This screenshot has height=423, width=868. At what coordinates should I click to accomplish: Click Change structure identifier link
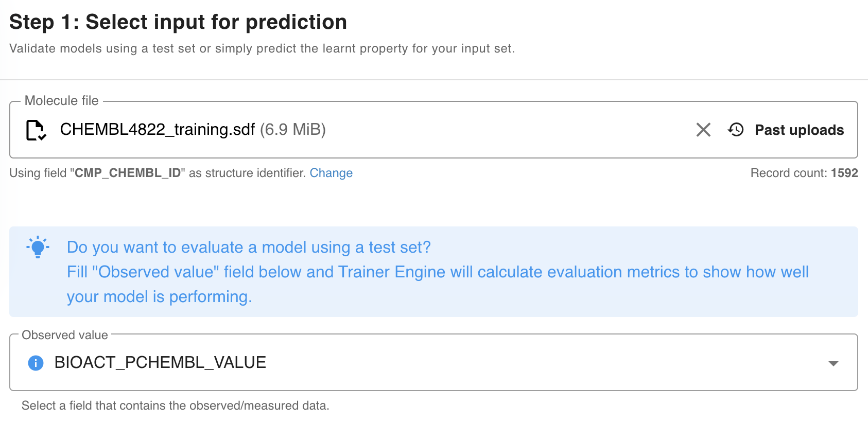(x=331, y=173)
